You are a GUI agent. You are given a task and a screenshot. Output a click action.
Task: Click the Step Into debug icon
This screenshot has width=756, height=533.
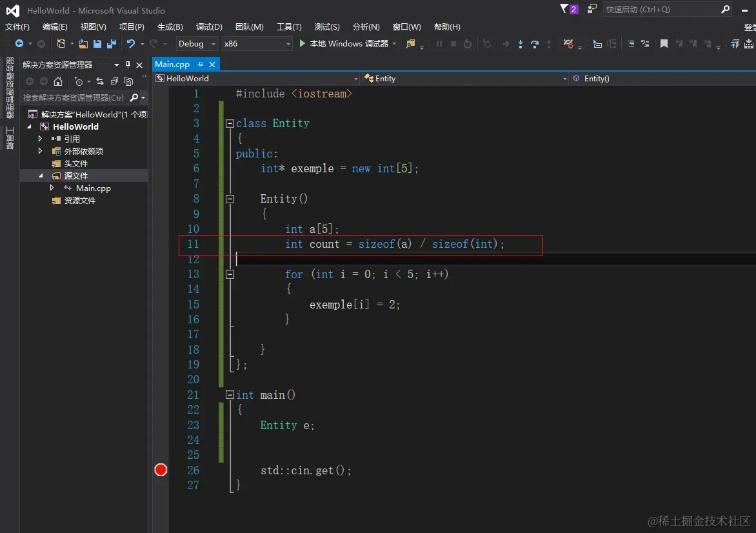coord(520,44)
